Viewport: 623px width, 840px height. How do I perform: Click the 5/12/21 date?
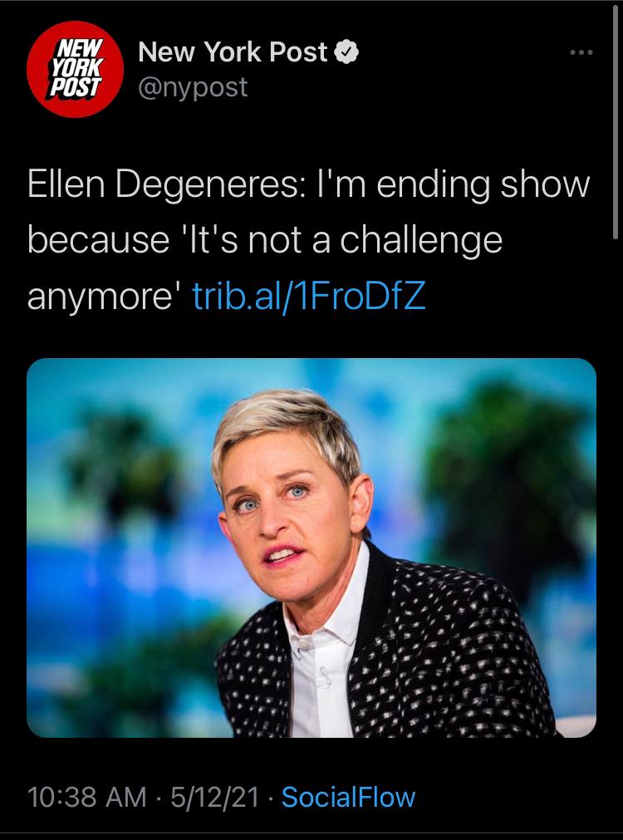(x=215, y=797)
